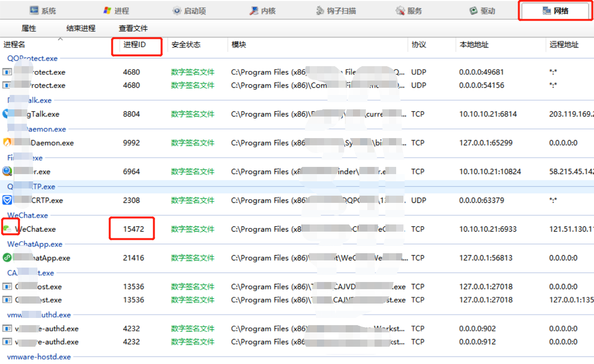This screenshot has height=364, width=594.
Task: Sort by the 模块 column header
Action: coord(239,45)
